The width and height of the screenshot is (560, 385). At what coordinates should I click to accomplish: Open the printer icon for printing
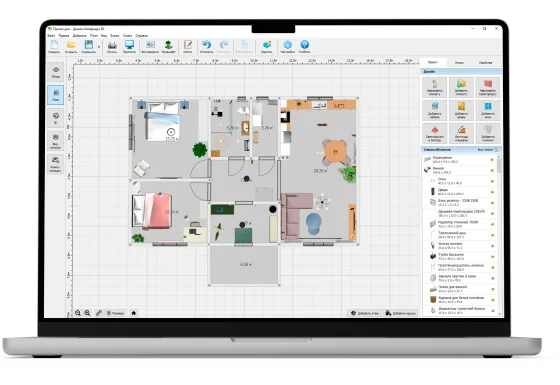112,47
